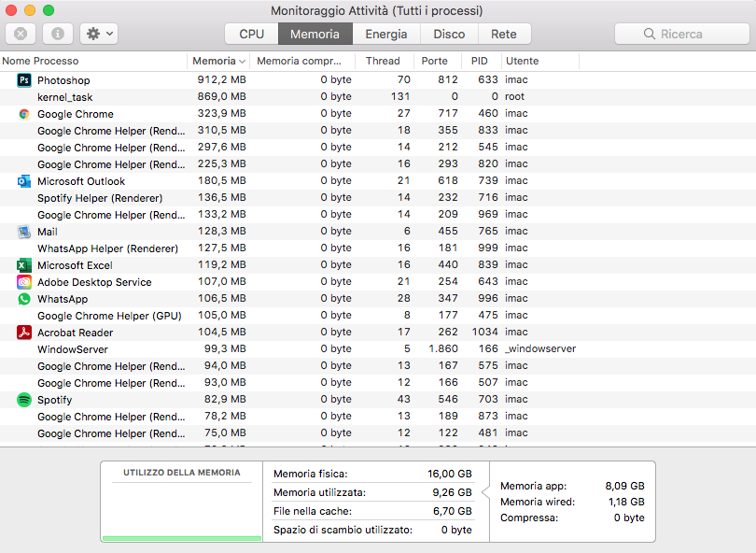Select the Memoria tab

[x=315, y=35]
